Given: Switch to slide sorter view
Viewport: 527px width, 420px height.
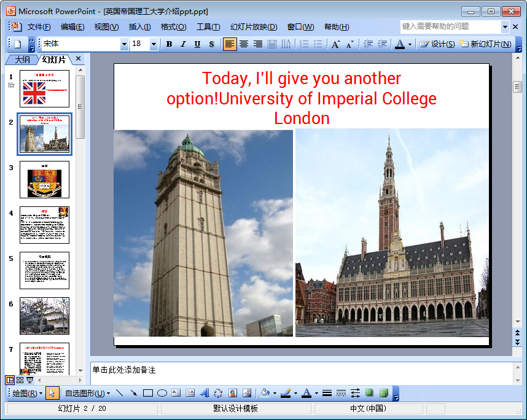Looking at the screenshot, I should tap(20, 380).
